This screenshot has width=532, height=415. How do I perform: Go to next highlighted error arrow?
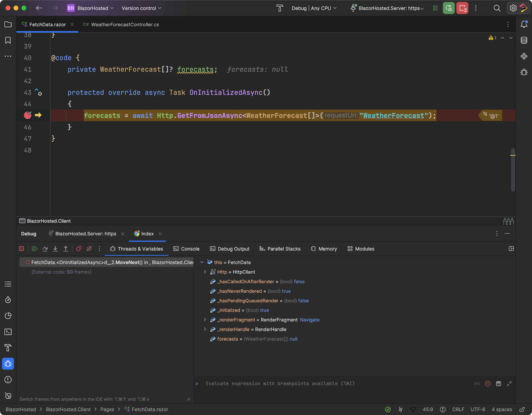(511, 38)
